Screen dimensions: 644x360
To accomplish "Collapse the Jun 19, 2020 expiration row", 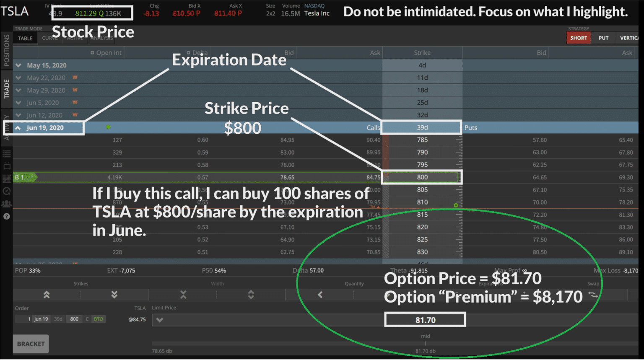I will 18,127.
